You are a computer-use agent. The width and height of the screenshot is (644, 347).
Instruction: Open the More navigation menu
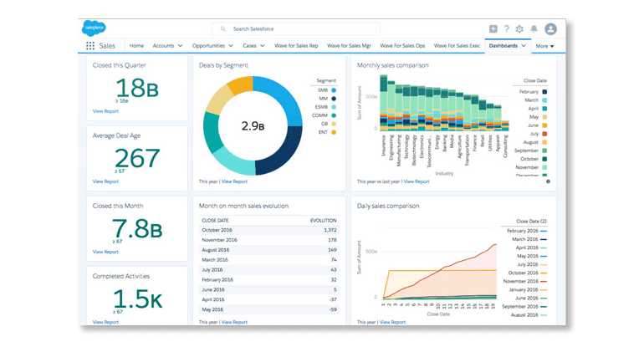[x=545, y=46]
